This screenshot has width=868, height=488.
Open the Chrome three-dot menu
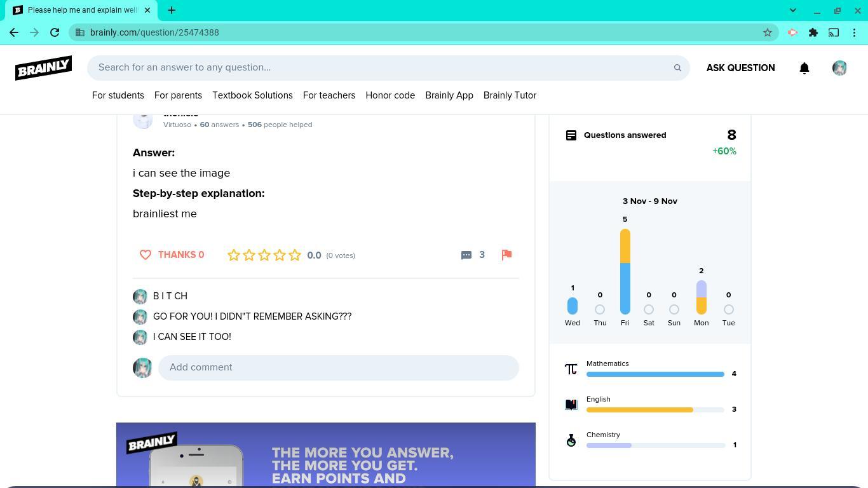[854, 32]
